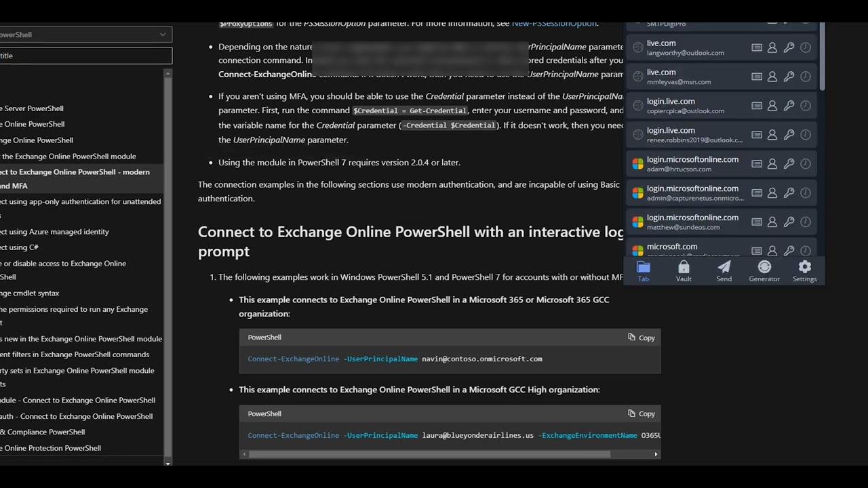Copy verification code for admin@capturenetus entry

806,193
